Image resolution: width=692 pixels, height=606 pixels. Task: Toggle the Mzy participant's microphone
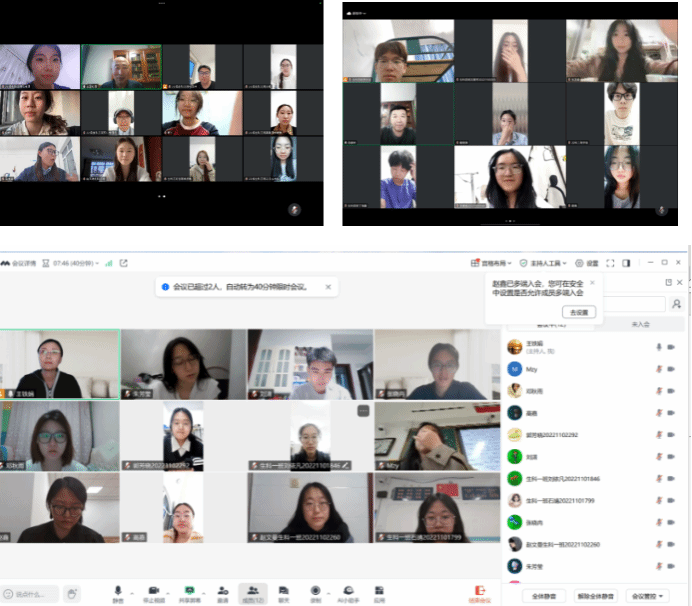click(x=658, y=368)
